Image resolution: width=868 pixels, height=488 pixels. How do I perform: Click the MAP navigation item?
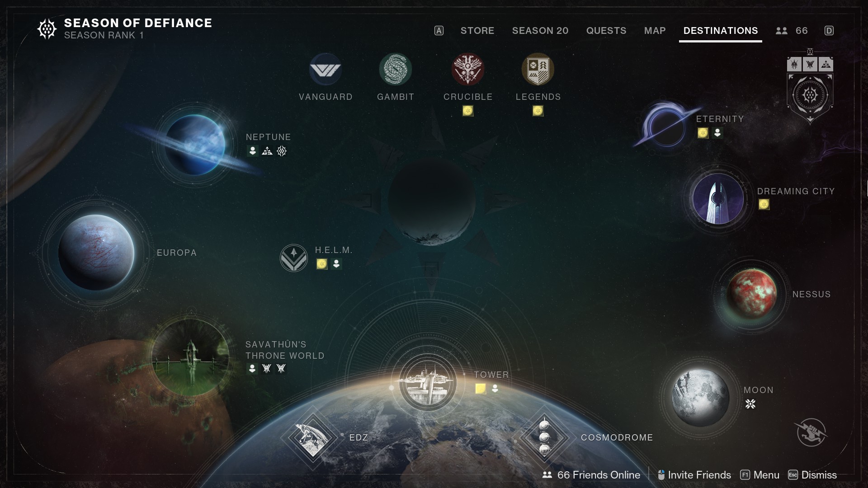coord(655,30)
